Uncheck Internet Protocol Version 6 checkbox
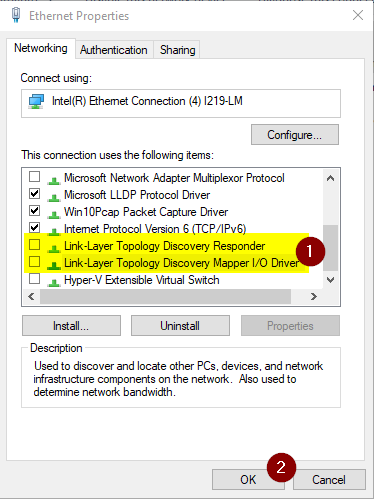This screenshot has height=499, width=374. 35,228
